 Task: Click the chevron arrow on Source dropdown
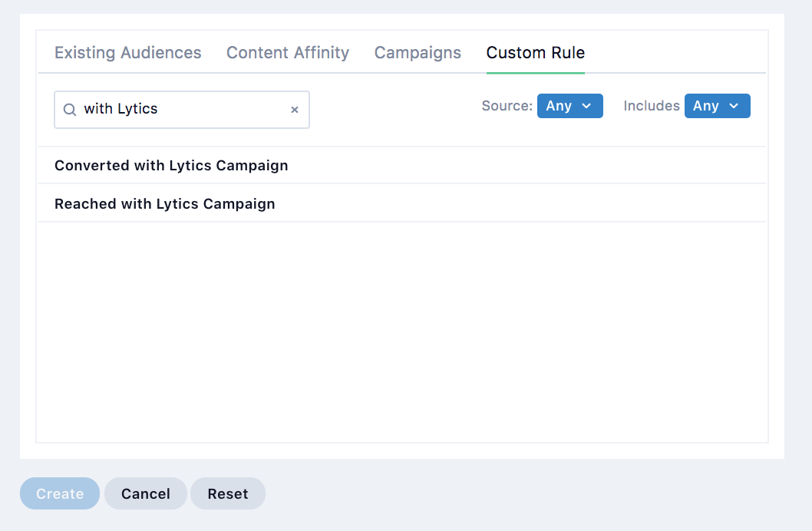click(587, 106)
